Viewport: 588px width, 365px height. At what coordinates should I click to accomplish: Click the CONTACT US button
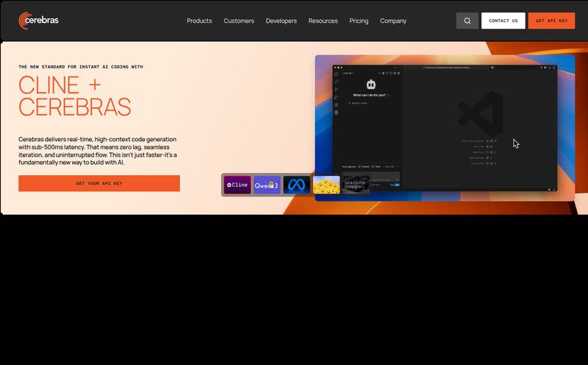503,21
